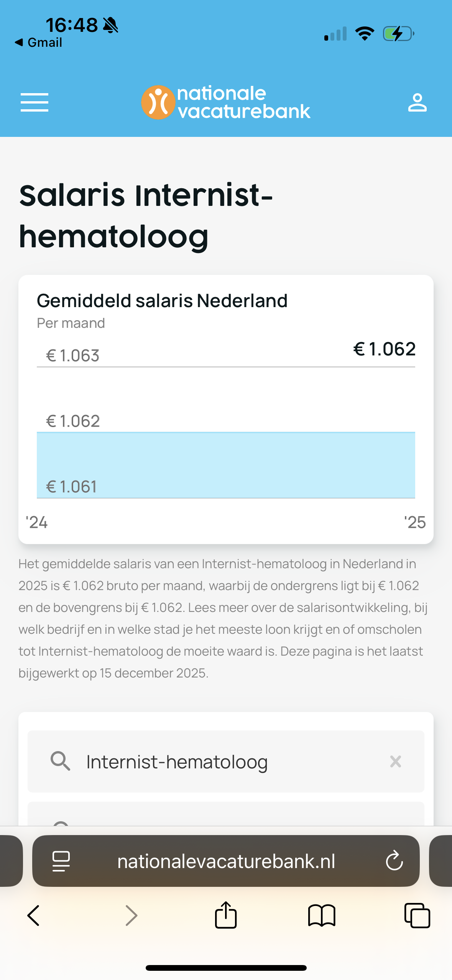The width and height of the screenshot is (452, 980).
Task: Tap the '25 year label on chart
Action: pyautogui.click(x=415, y=522)
